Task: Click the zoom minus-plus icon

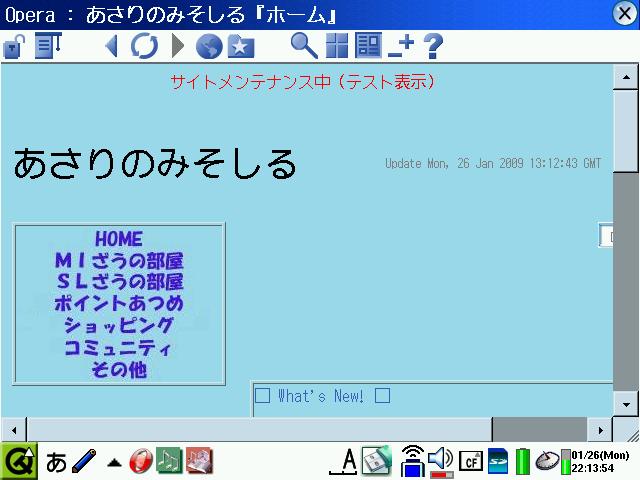Action: (400, 46)
